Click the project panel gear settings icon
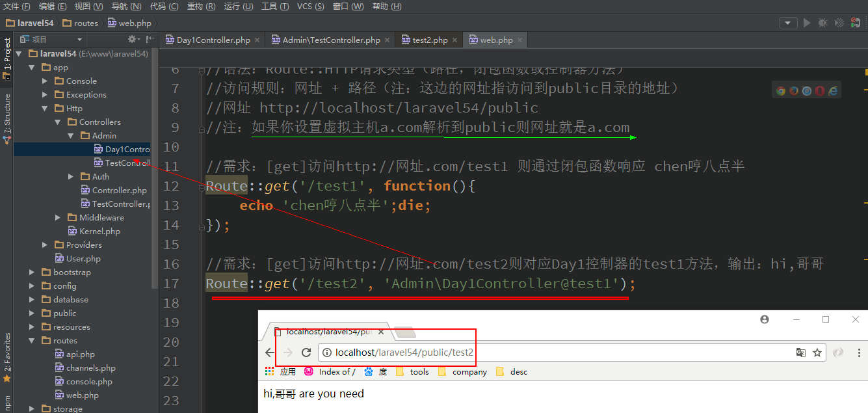This screenshot has width=868, height=413. pyautogui.click(x=132, y=40)
